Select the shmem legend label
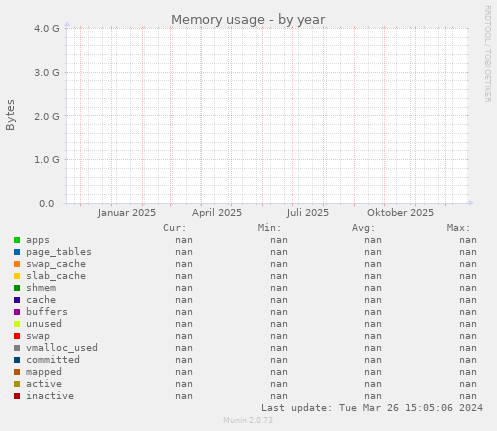Viewport: 497px width, 431px height. point(41,288)
